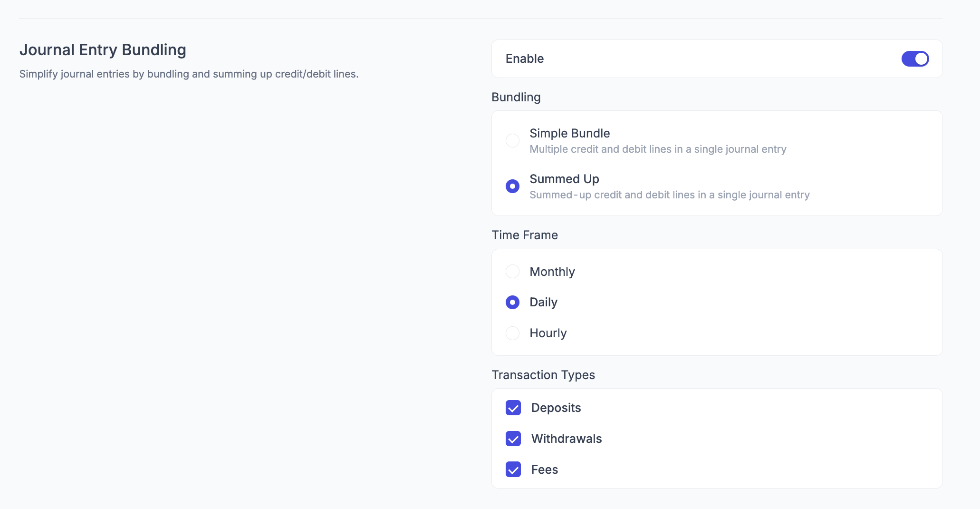Turn off the Enable bundling toggle switch

pyautogui.click(x=915, y=59)
